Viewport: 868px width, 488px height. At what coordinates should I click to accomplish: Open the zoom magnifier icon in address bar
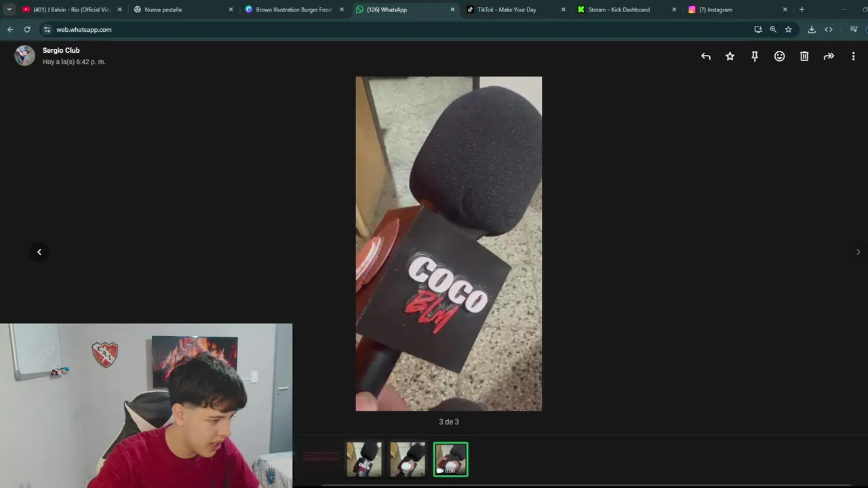coord(773,29)
